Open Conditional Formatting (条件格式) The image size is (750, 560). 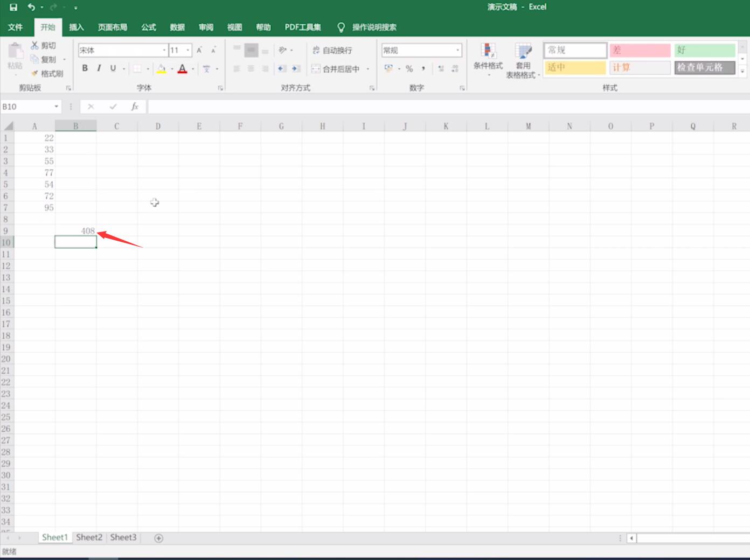(488, 59)
